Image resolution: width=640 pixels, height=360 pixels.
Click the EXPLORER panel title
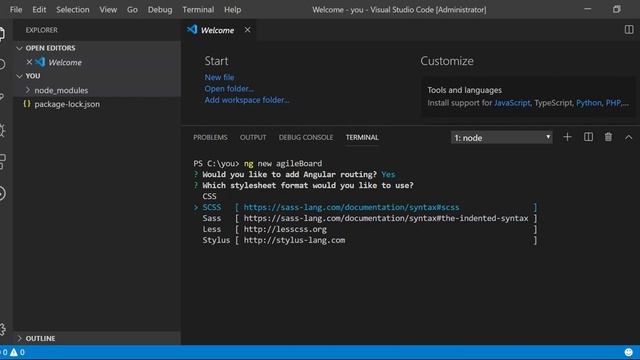coord(42,30)
